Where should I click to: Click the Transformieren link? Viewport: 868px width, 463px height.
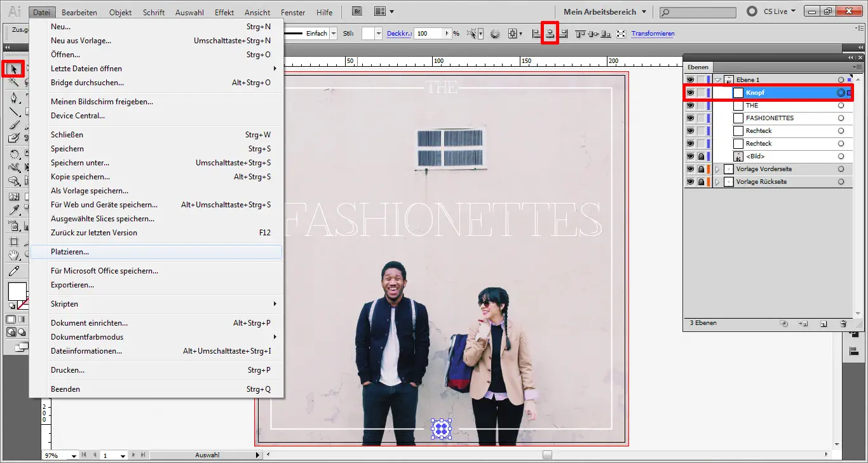point(653,34)
